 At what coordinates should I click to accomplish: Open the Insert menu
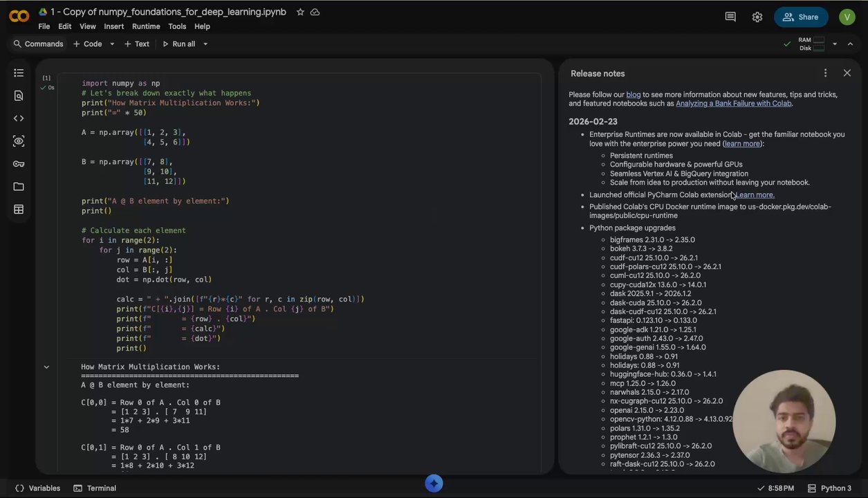pyautogui.click(x=114, y=26)
